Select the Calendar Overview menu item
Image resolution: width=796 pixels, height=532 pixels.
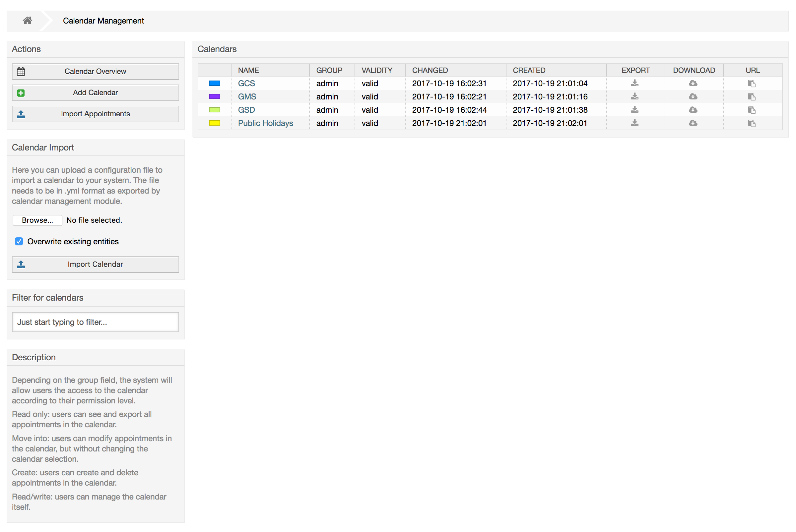[96, 71]
